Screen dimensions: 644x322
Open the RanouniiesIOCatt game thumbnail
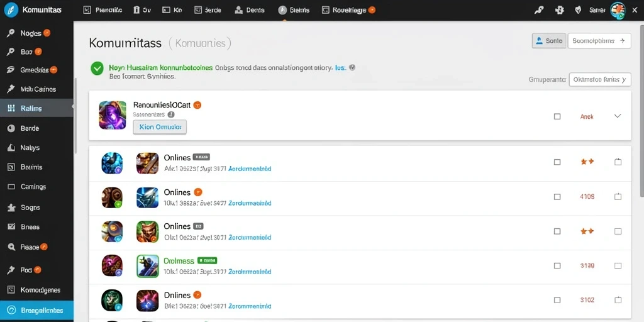(x=113, y=116)
